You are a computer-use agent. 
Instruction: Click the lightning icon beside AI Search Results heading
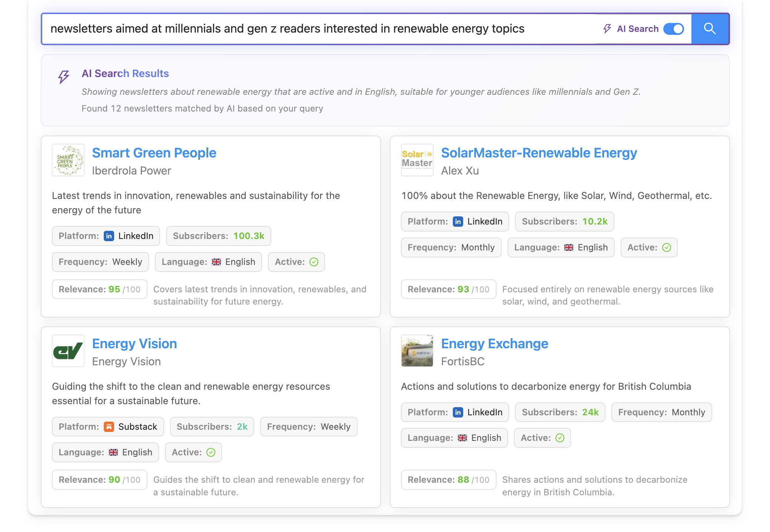63,77
